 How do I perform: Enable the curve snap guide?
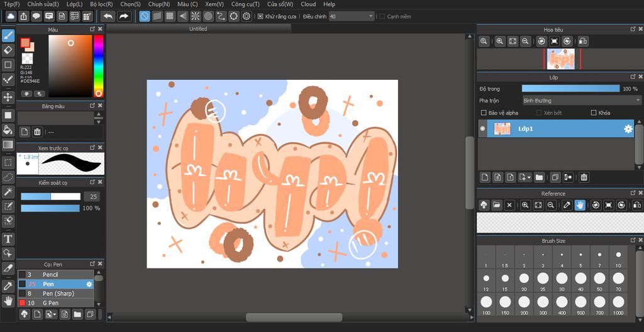[221, 16]
